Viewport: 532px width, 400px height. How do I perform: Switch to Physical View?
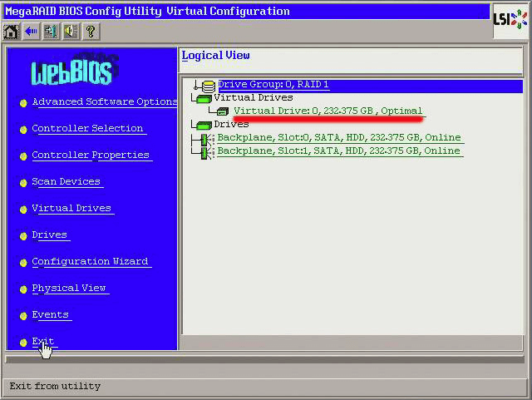coord(68,289)
